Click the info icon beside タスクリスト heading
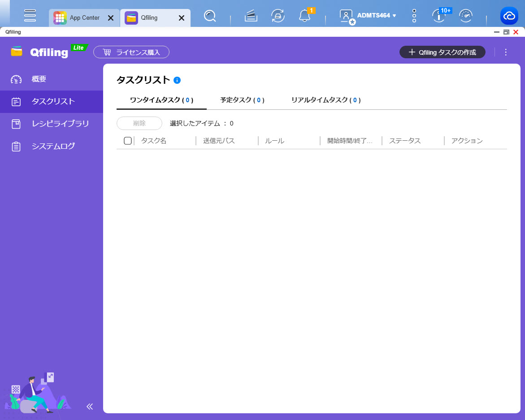The image size is (525, 420). 177,80
